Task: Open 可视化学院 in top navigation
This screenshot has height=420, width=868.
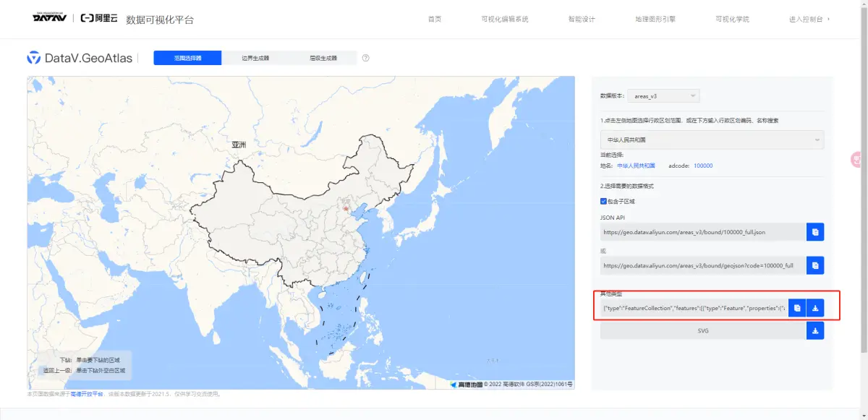Action: click(x=732, y=19)
